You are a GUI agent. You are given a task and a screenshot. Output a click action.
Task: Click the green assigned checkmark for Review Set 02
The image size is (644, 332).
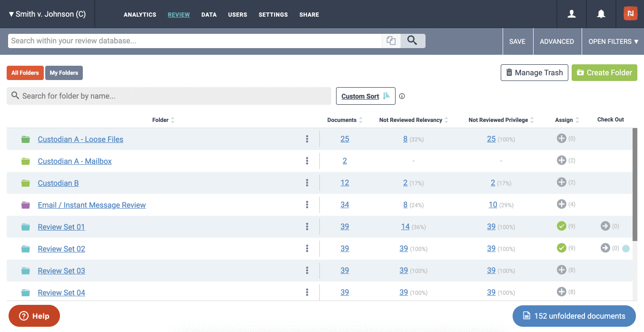click(x=561, y=248)
